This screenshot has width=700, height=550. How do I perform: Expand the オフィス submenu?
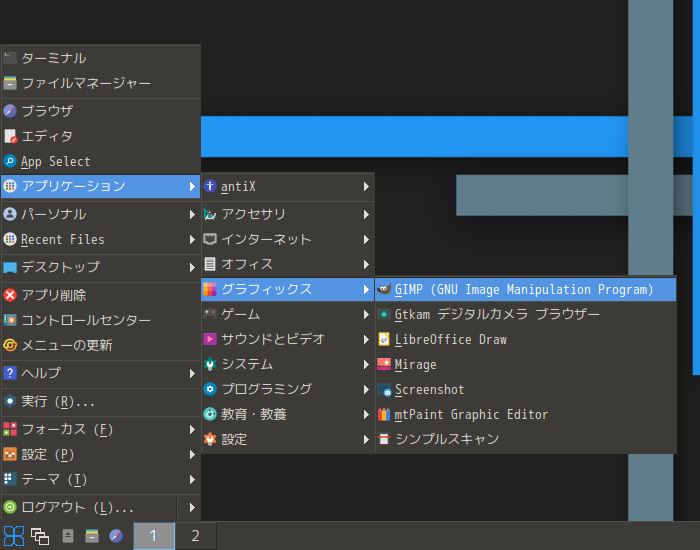[x=288, y=264]
